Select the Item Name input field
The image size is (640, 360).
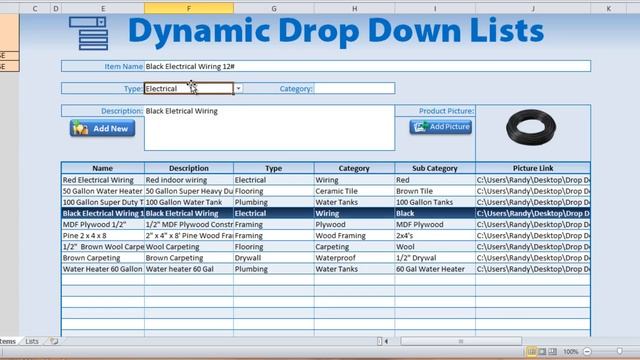point(367,66)
